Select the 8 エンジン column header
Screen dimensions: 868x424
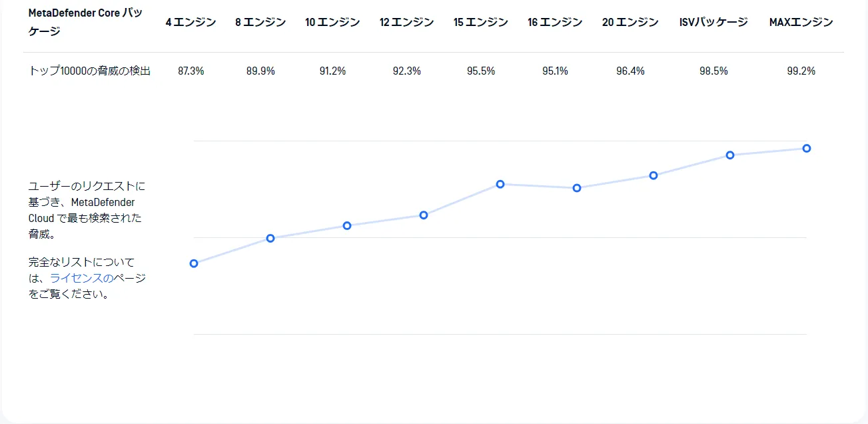point(260,22)
